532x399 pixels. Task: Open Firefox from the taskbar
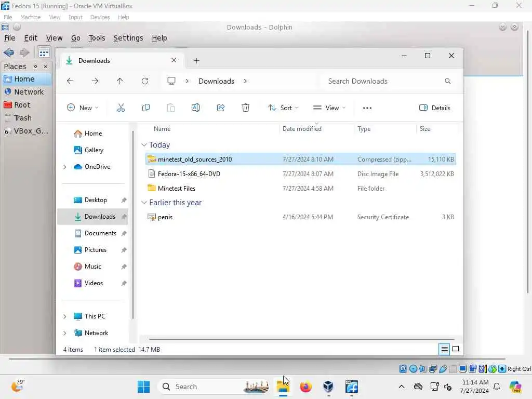click(305, 387)
